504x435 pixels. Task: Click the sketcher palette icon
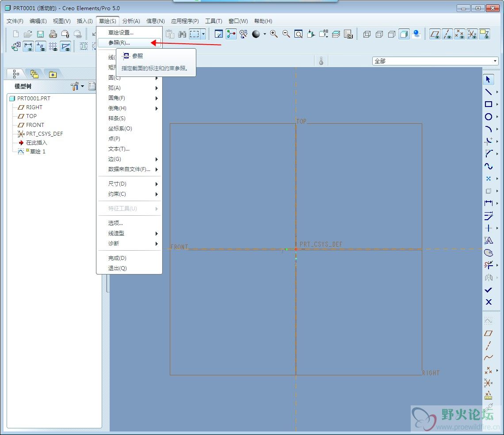point(488,253)
